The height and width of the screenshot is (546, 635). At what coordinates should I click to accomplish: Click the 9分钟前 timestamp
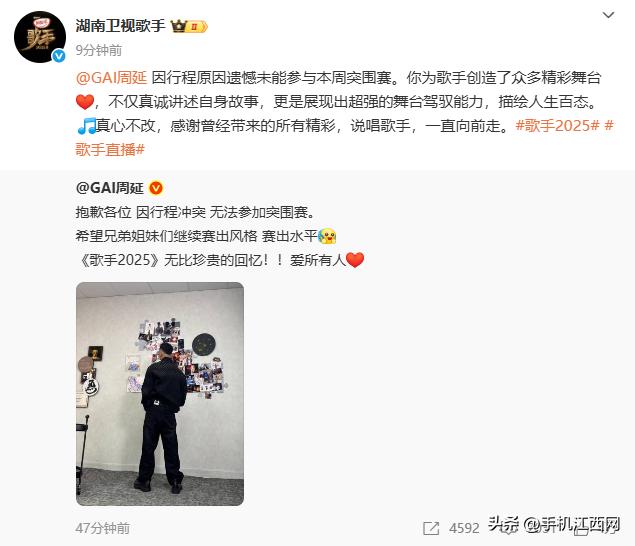(x=98, y=50)
